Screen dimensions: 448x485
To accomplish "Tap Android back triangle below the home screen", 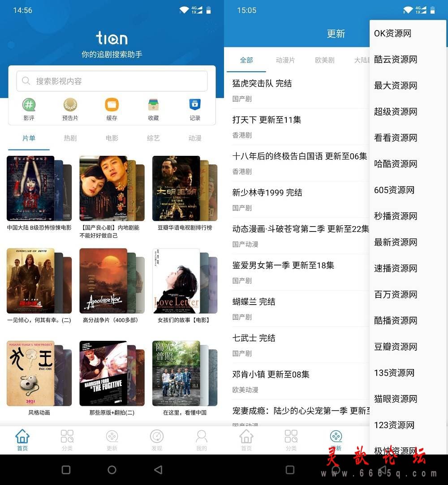I will click(158, 470).
